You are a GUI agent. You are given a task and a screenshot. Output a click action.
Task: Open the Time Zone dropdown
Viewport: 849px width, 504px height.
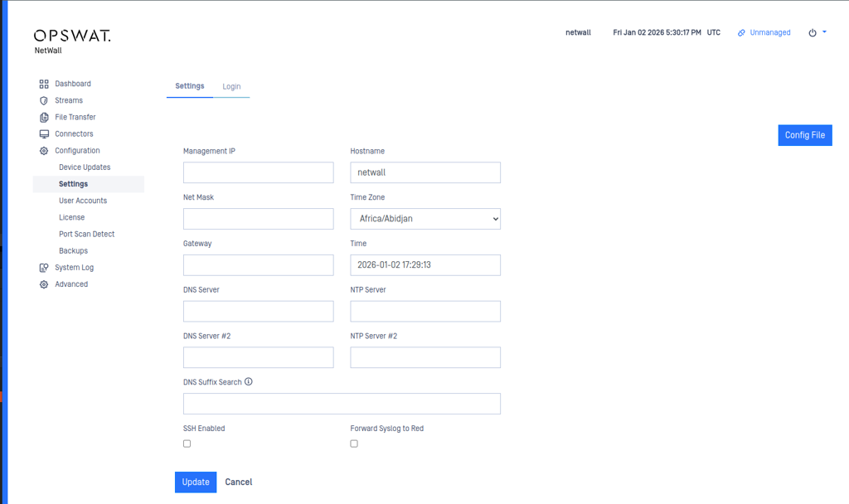coord(425,219)
